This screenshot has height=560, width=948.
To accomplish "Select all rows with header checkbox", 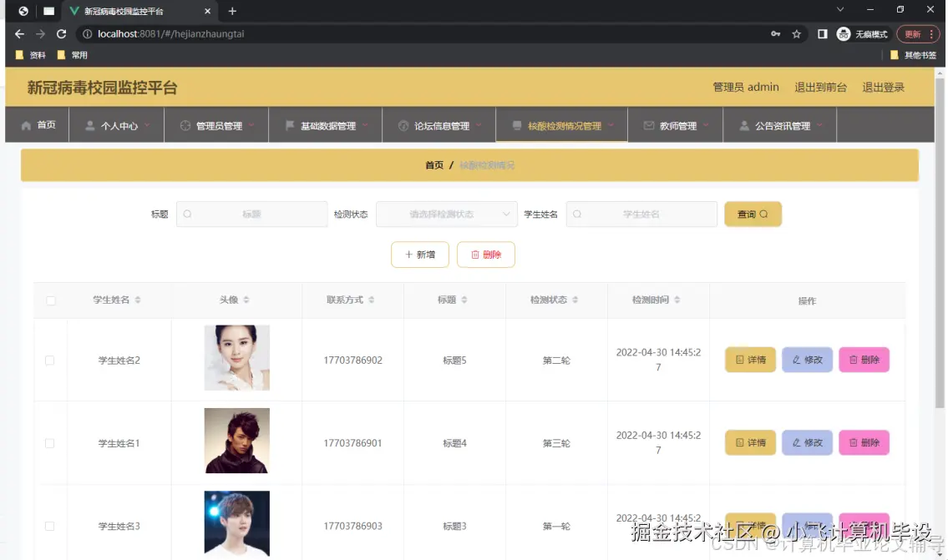I will click(x=51, y=300).
